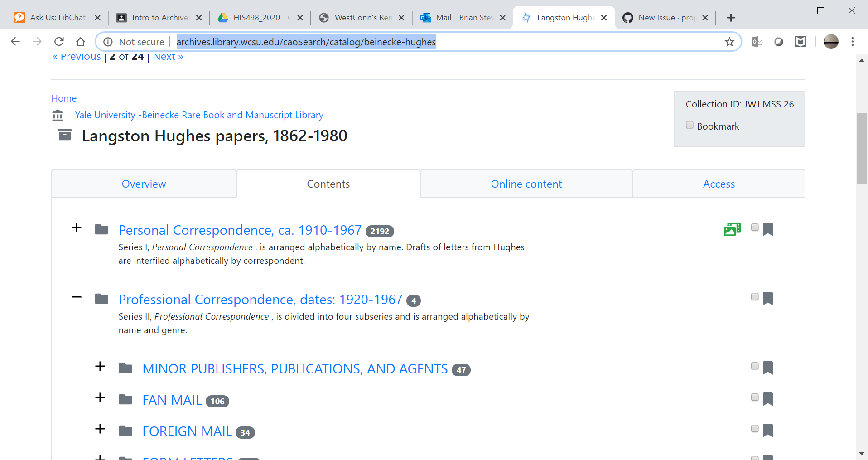Click the browser profile avatar

[831, 42]
